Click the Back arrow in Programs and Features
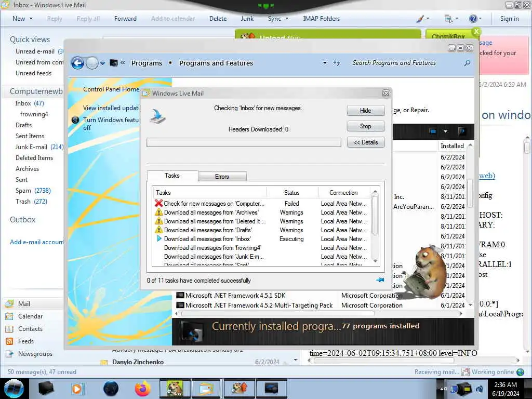Viewport: 532px width, 399px height. [x=77, y=63]
